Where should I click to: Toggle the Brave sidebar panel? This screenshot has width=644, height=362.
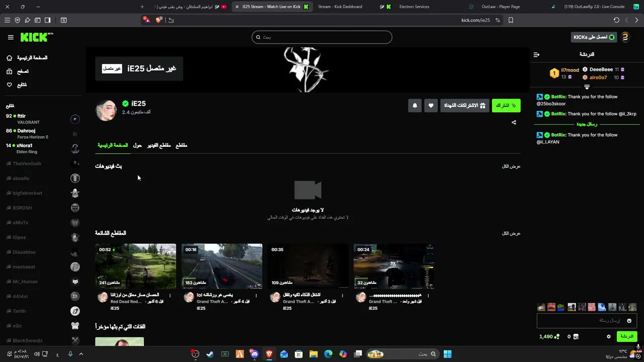47,20
